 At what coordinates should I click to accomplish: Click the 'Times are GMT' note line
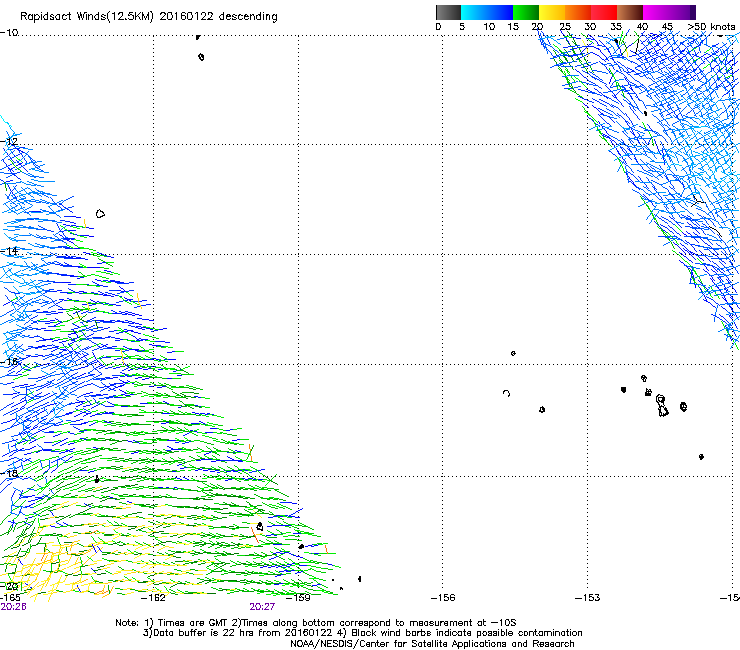pos(316,623)
